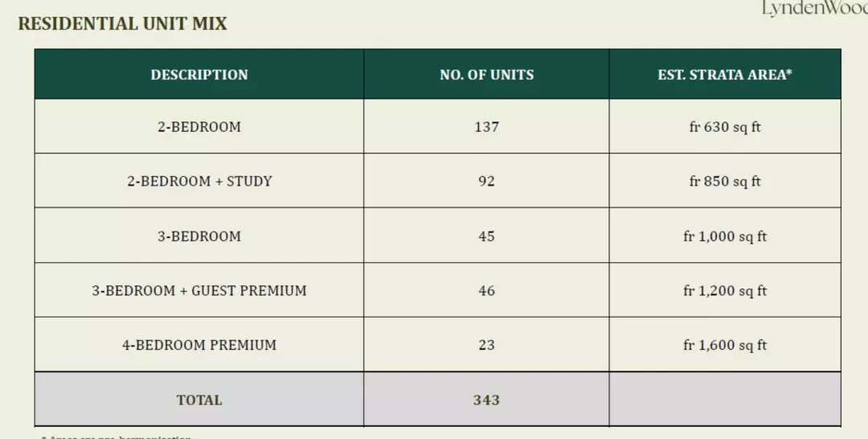
Task: Click the EST. STRATA AREA column header
Action: pyautogui.click(x=725, y=75)
